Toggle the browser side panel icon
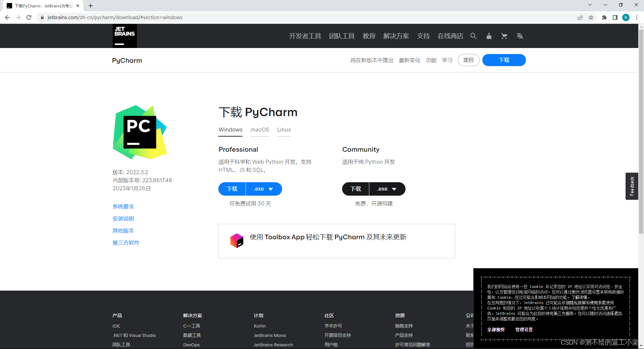 click(x=615, y=17)
